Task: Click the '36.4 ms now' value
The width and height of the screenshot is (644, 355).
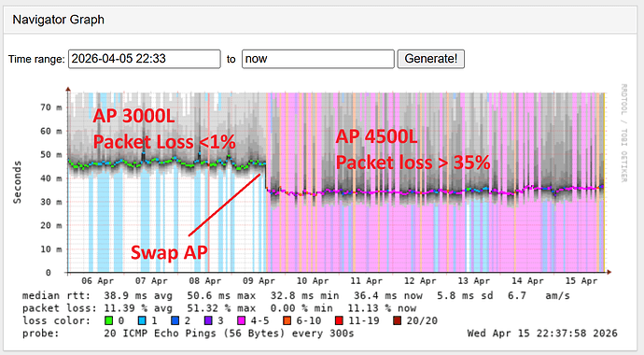Action: (x=387, y=296)
